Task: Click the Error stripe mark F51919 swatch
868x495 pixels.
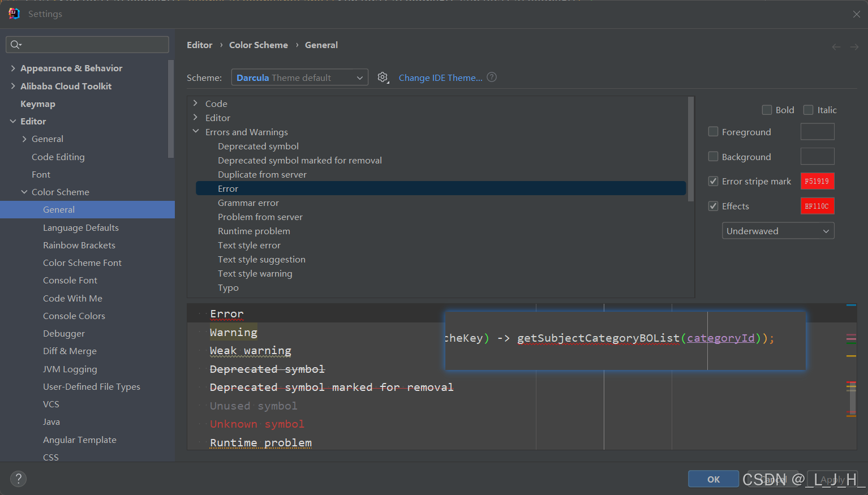Action: pos(817,181)
